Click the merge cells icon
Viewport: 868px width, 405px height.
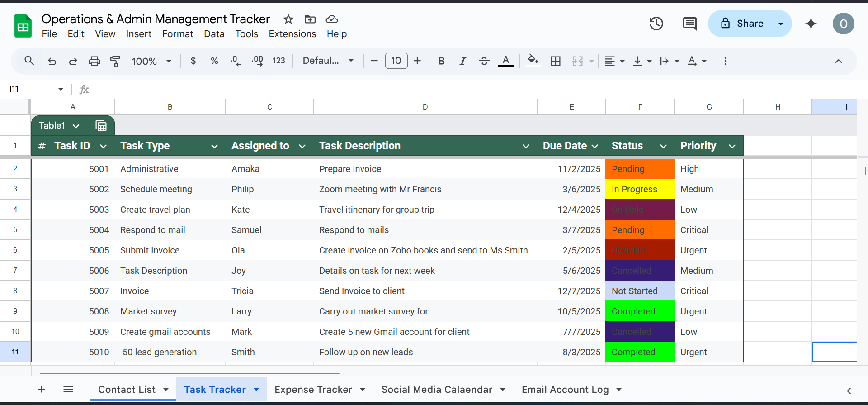point(578,61)
